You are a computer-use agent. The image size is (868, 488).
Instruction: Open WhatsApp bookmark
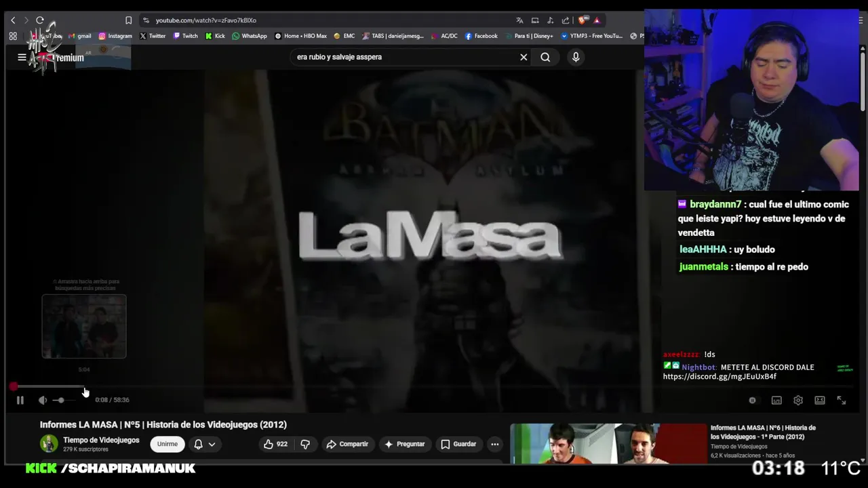pos(250,36)
